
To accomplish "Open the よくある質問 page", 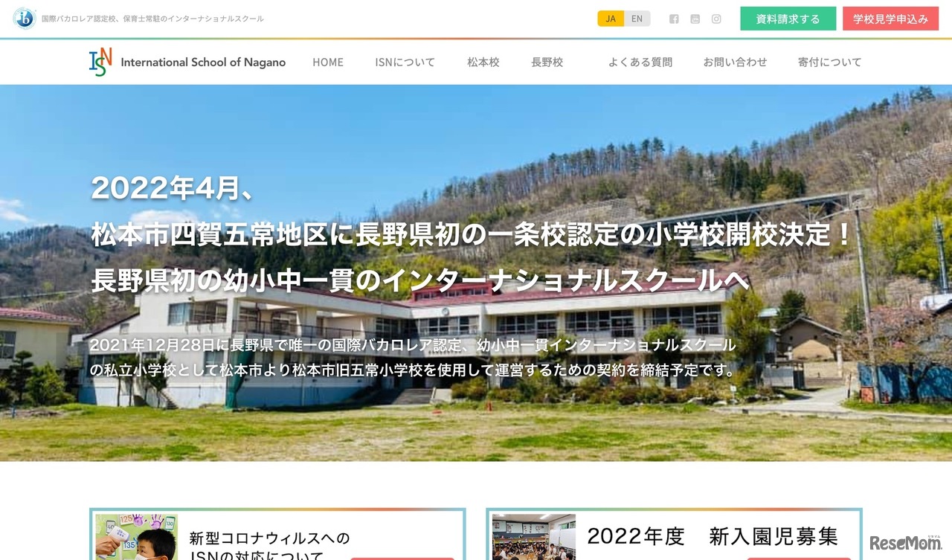I will click(640, 62).
